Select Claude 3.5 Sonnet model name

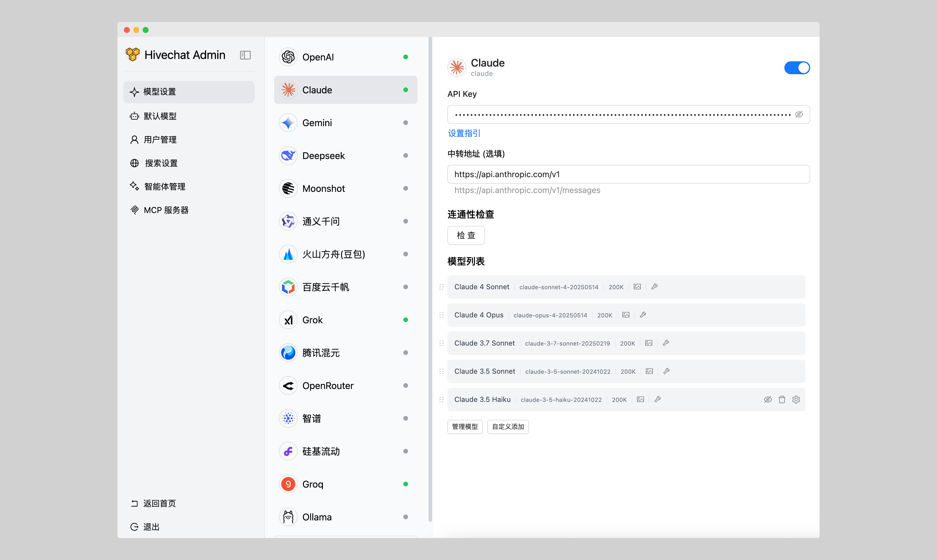tap(485, 371)
